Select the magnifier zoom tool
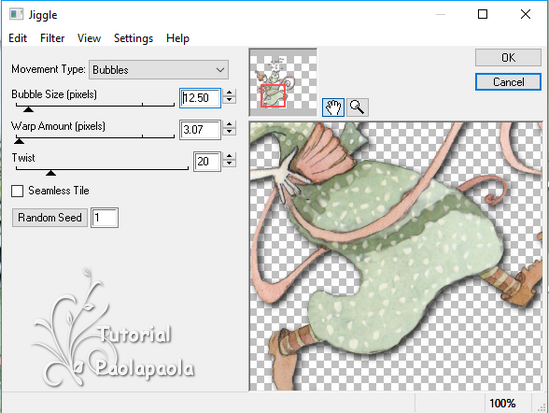Viewport: 549px width, 413px height. click(x=357, y=107)
